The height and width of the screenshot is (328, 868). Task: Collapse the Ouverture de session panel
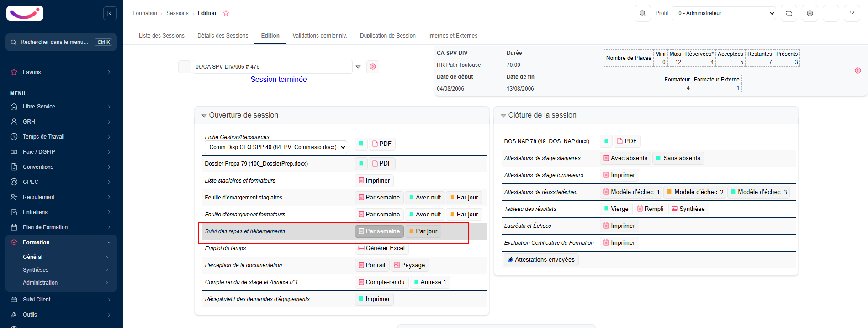tap(204, 116)
